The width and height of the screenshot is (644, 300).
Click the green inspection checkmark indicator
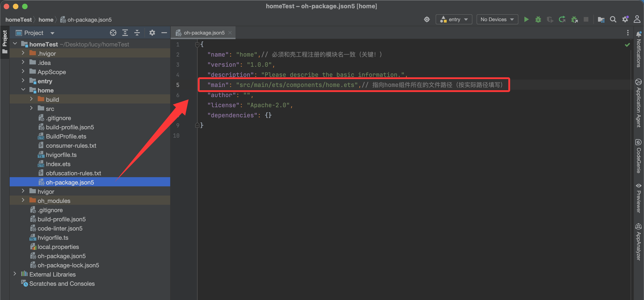[627, 45]
